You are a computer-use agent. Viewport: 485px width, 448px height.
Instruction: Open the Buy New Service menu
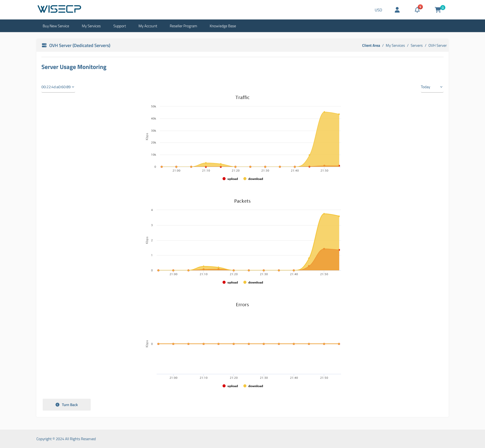pos(56,26)
